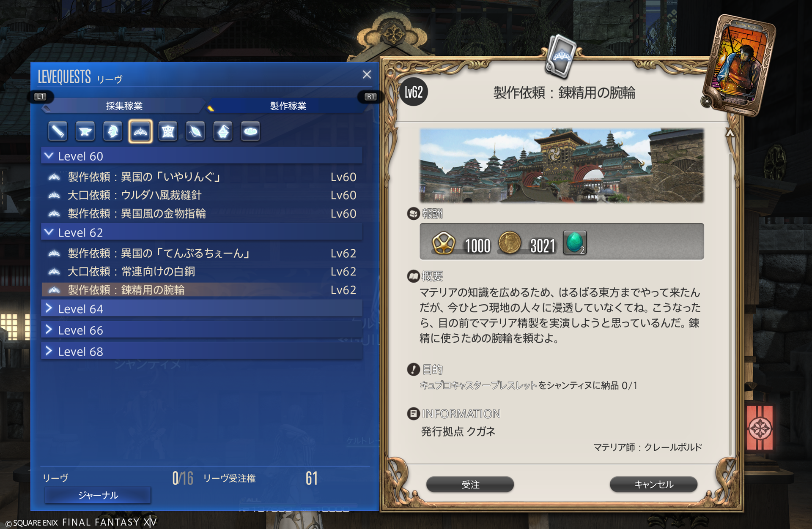Click the キャンセル cancel button
812x529 pixels.
pyautogui.click(x=654, y=484)
